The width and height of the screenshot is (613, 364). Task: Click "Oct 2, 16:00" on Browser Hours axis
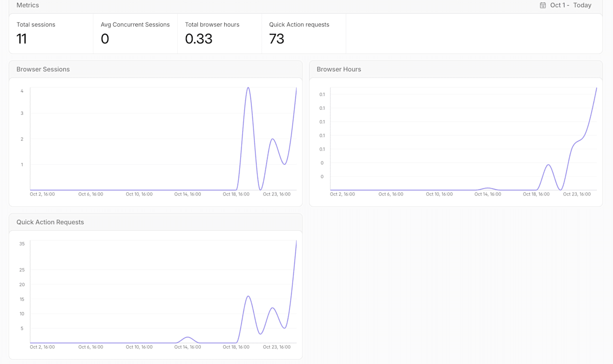[343, 194]
